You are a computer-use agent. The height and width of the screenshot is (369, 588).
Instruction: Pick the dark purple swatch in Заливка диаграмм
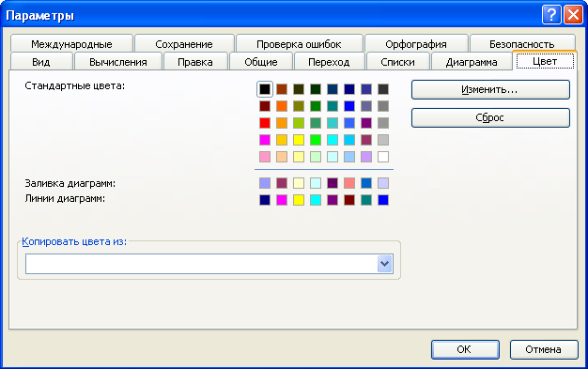click(x=333, y=183)
